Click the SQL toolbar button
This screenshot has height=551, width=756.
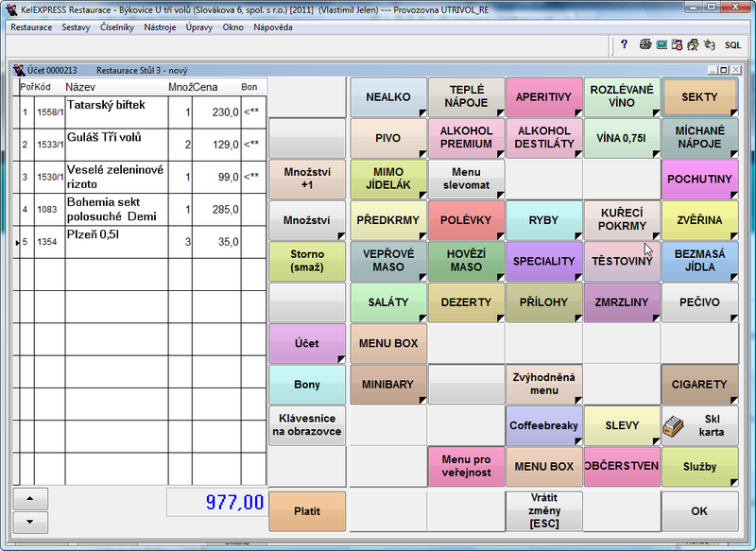733,44
